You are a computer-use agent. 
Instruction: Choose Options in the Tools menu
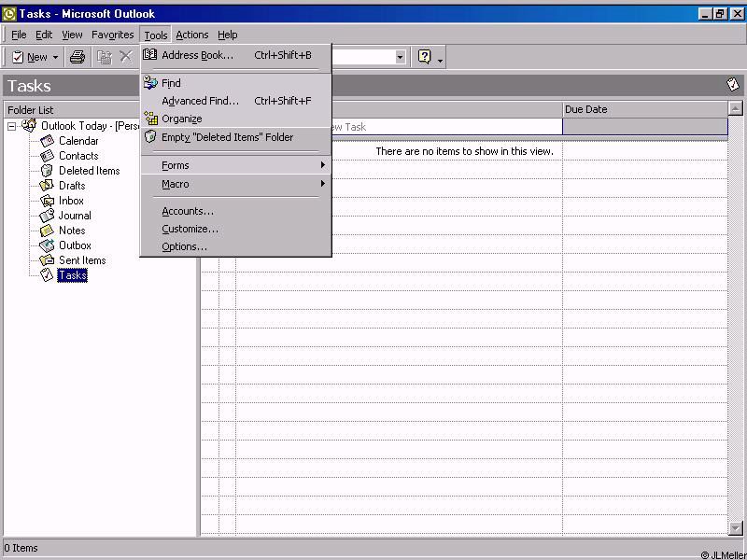[184, 246]
